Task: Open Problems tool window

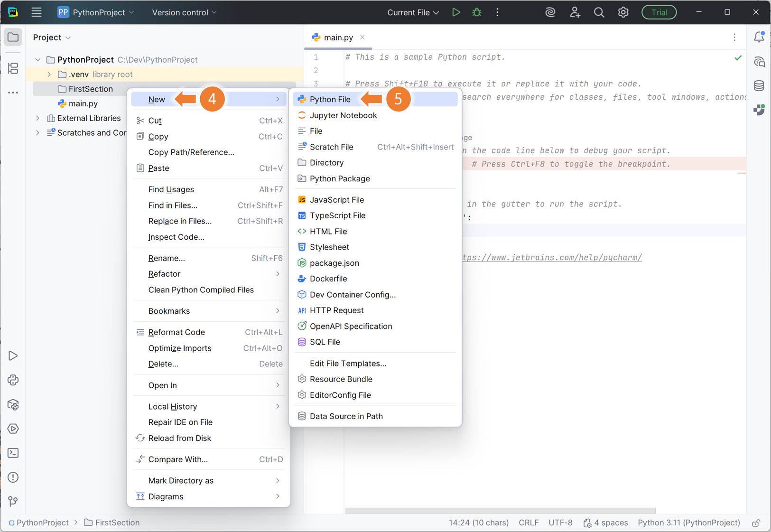Action: click(x=13, y=477)
